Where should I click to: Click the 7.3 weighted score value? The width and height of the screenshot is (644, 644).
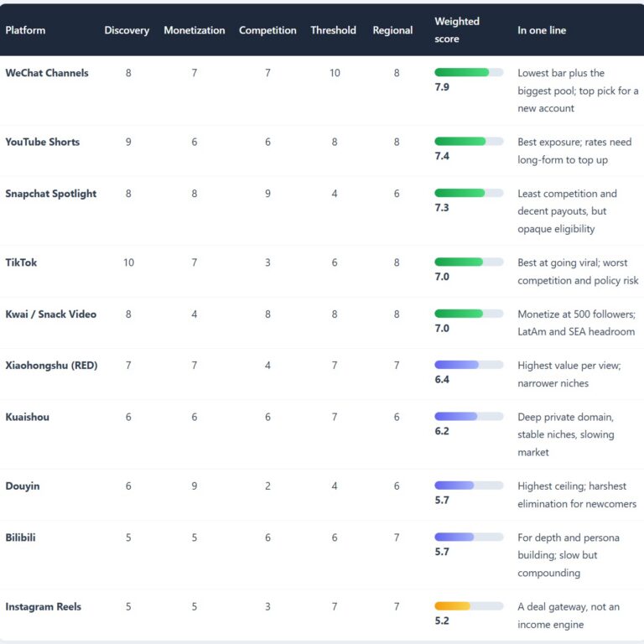tap(442, 208)
